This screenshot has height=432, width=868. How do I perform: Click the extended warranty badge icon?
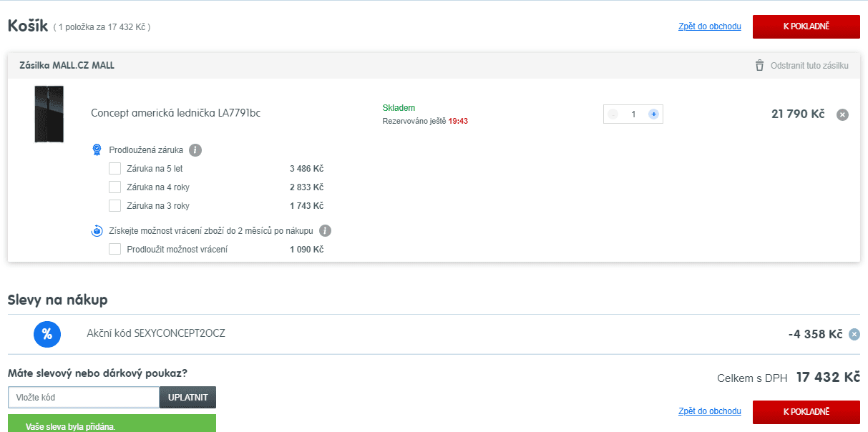(97, 150)
